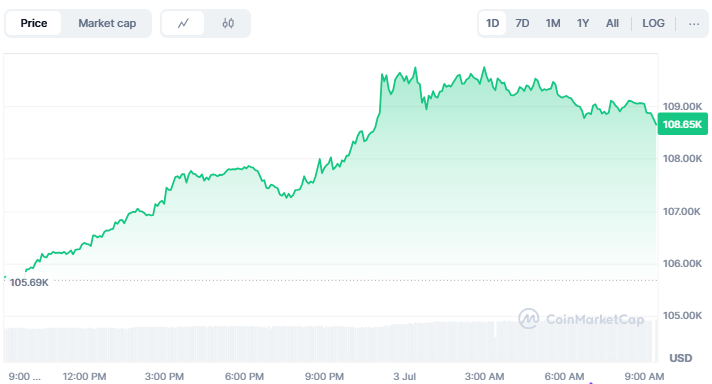Image resolution: width=712 pixels, height=384 pixels.
Task: Click the chart peak near 3:00 AM
Action: pos(484,68)
